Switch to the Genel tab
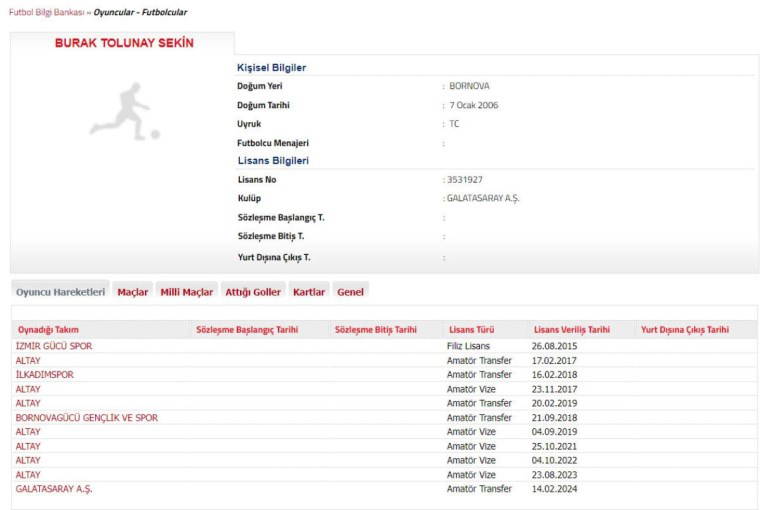 tap(351, 292)
